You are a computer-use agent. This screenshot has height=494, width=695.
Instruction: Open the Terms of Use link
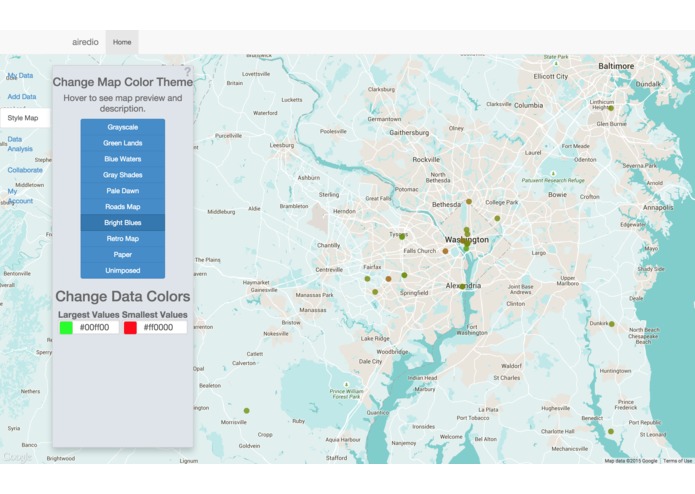677,461
